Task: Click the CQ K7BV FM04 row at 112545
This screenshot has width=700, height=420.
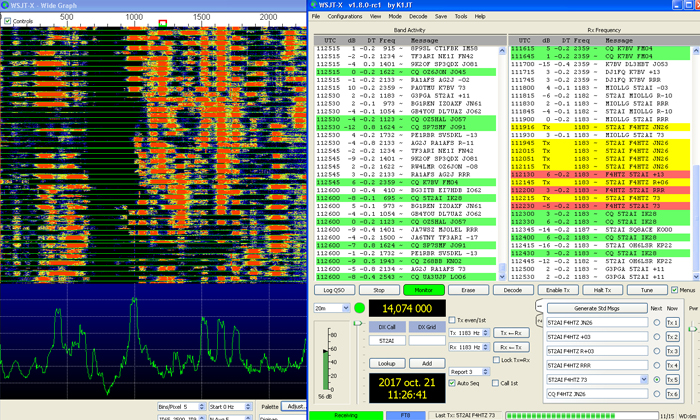Action: (405, 182)
